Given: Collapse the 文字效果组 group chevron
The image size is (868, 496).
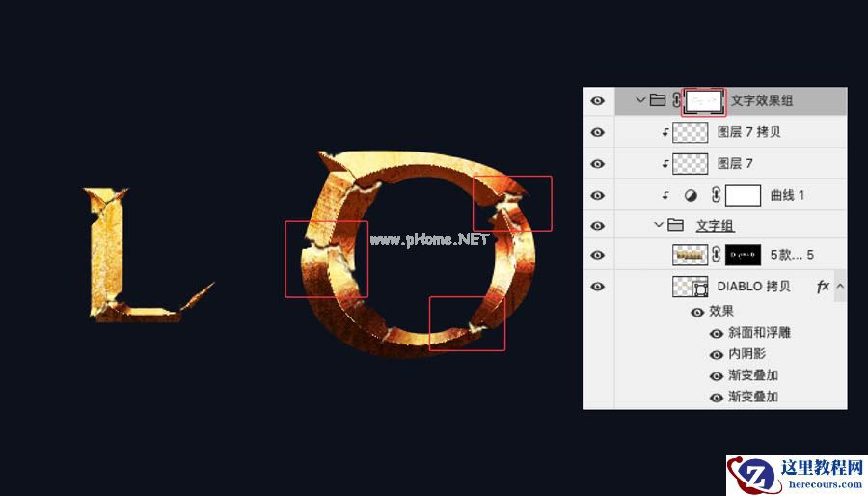Looking at the screenshot, I should click(640, 100).
